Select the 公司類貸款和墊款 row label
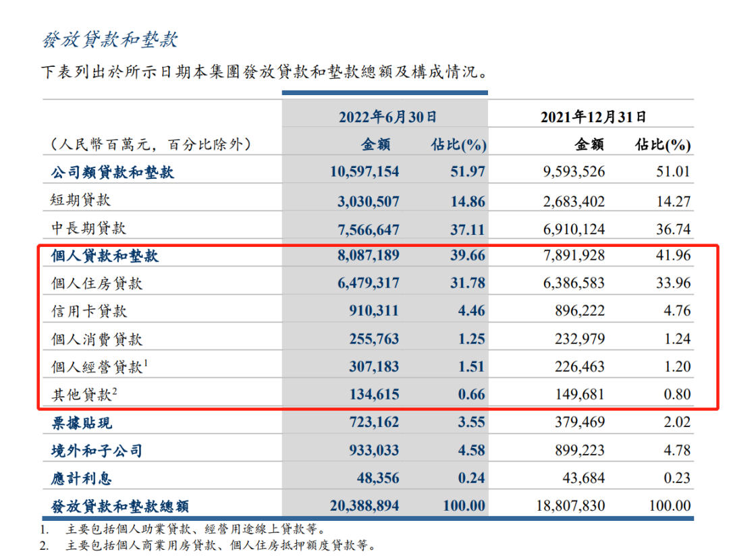The height and width of the screenshot is (560, 729). (x=112, y=172)
